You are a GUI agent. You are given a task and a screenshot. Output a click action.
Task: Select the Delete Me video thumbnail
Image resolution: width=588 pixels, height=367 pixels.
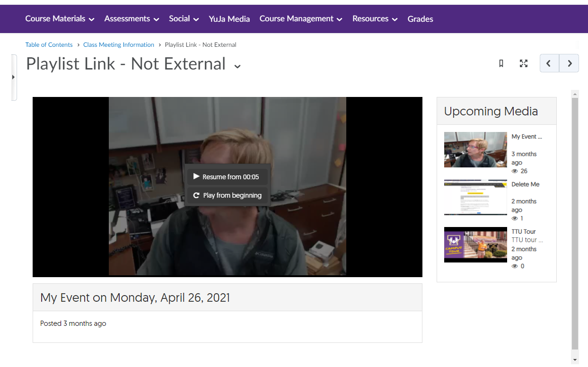(x=475, y=197)
